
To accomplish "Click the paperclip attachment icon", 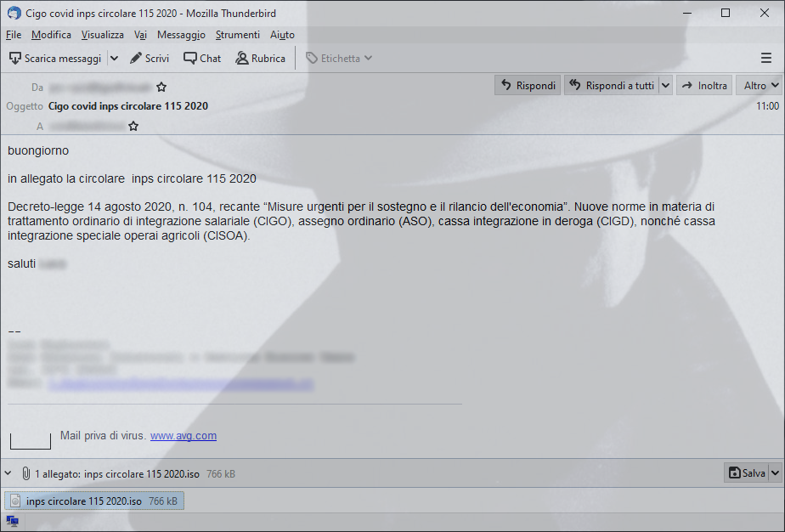I will click(26, 473).
